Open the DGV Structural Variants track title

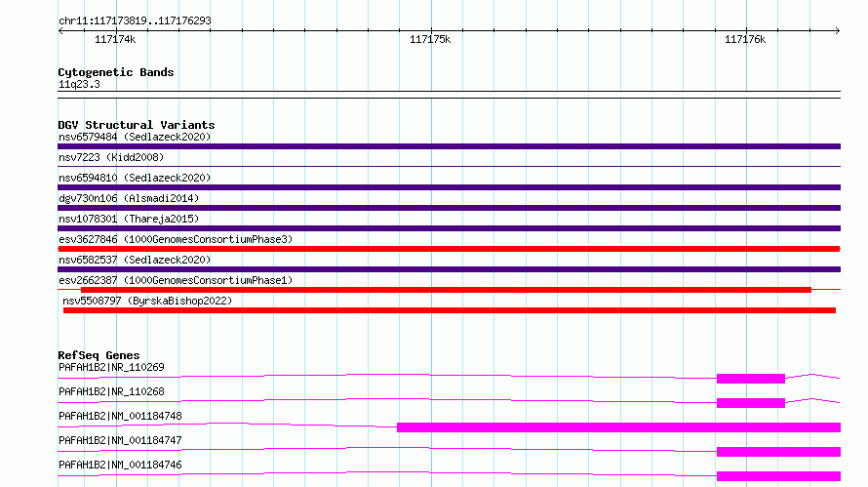click(137, 125)
